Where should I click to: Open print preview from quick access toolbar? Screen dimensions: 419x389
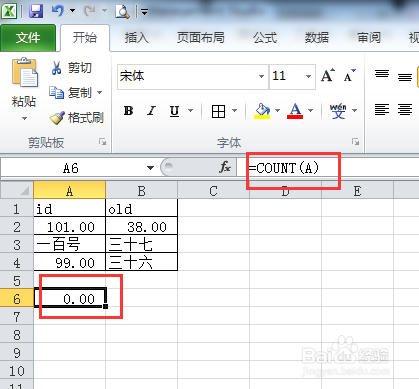(122, 11)
